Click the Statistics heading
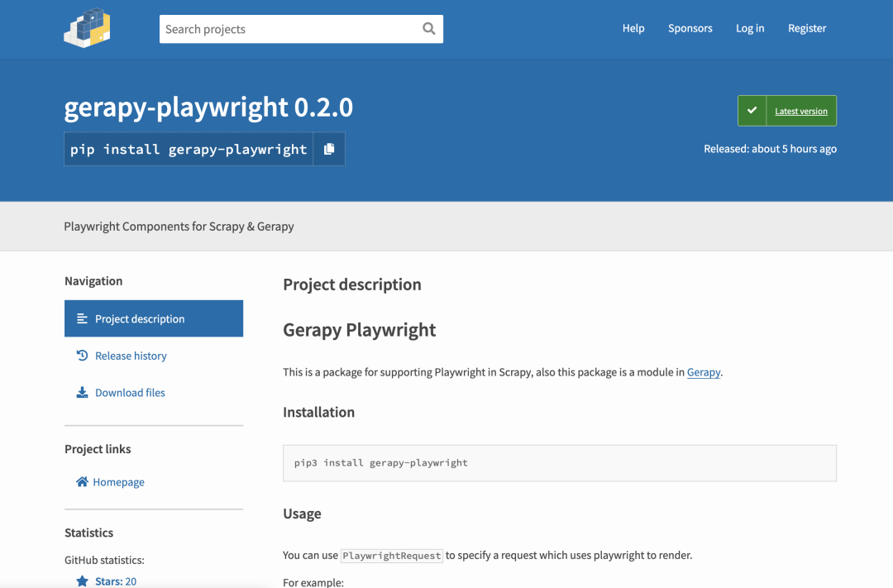 tap(88, 533)
